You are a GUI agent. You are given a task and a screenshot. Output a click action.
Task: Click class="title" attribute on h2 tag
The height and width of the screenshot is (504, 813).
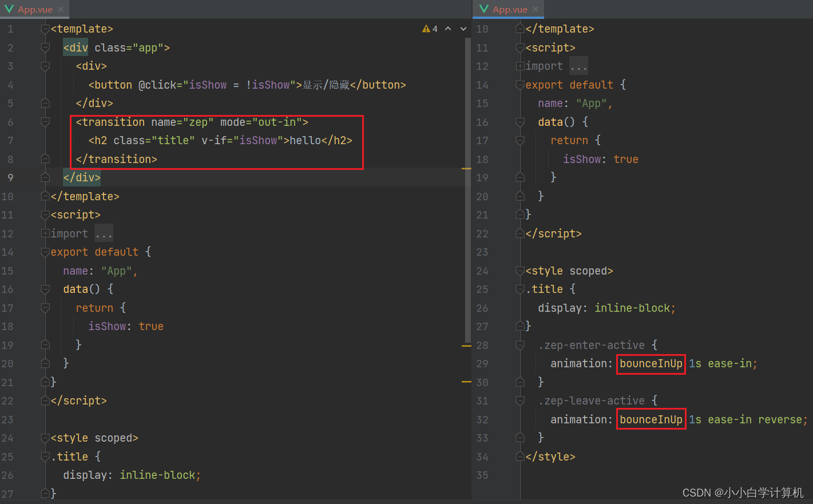pos(154,141)
